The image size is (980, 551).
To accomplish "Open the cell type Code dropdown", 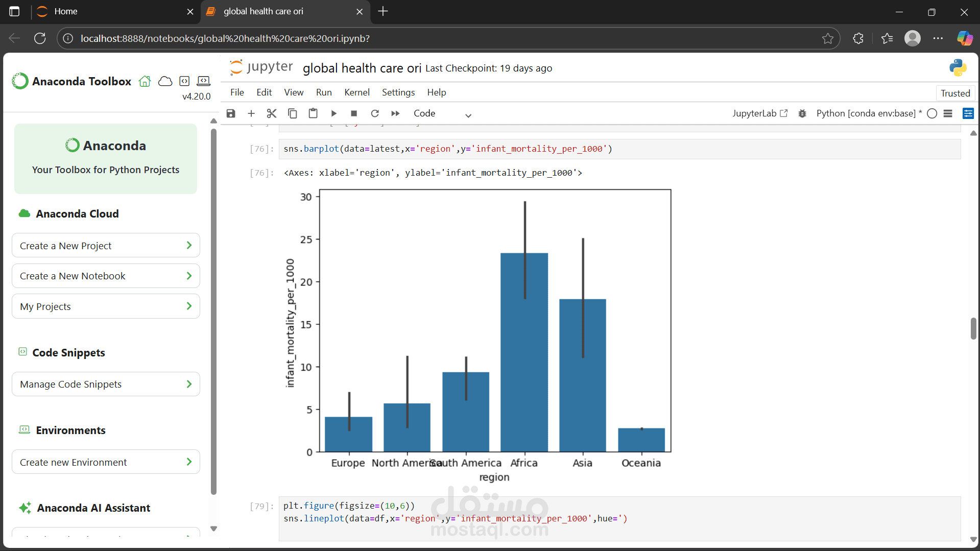I will tap(442, 113).
